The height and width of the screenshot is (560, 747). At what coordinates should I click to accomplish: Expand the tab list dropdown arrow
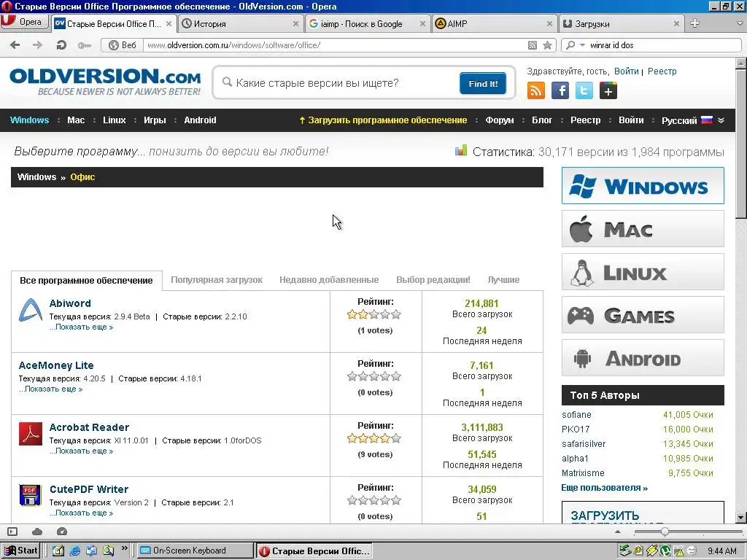(740, 23)
